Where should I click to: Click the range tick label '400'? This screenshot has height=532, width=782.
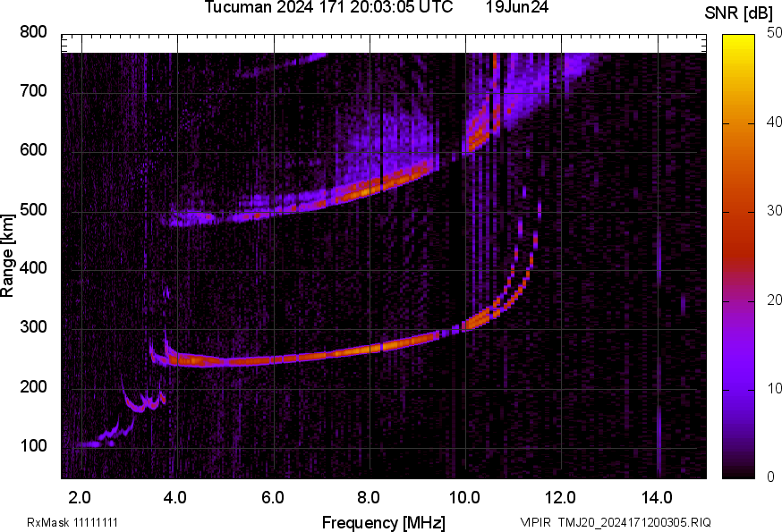[33, 268]
